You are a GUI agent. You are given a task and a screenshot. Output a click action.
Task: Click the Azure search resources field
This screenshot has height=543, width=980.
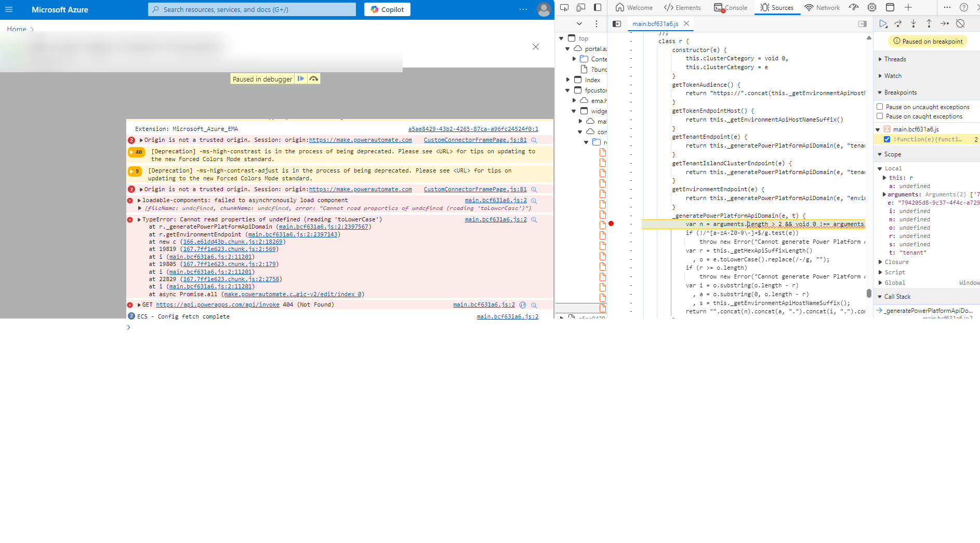click(252, 9)
